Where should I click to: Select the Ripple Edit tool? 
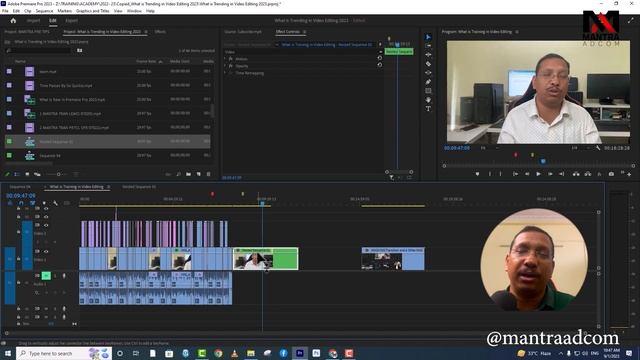click(428, 55)
